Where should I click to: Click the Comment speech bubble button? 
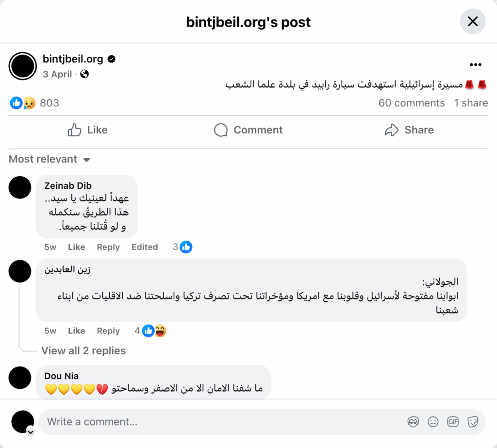(x=248, y=130)
